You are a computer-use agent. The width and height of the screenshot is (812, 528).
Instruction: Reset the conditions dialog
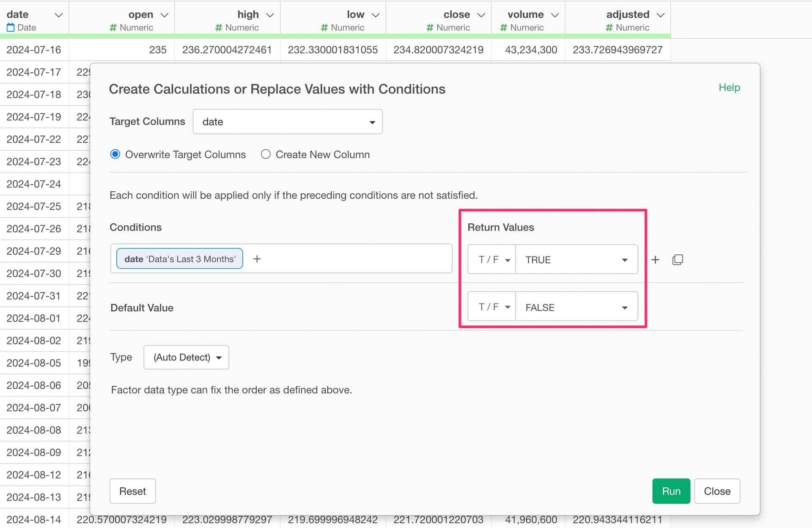[132, 491]
